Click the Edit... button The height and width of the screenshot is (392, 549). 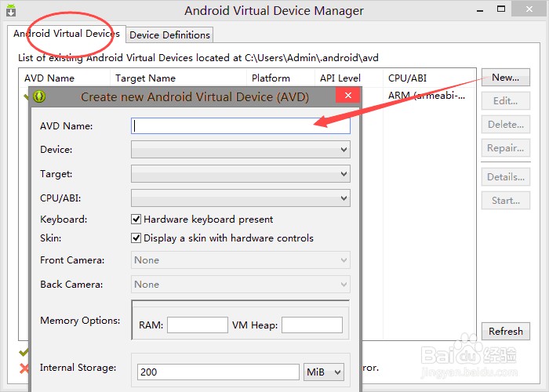pos(506,101)
